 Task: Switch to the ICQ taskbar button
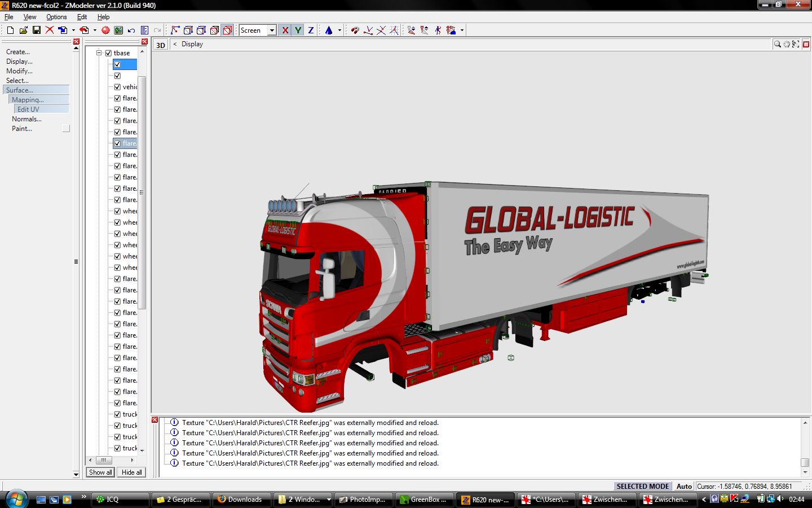121,500
